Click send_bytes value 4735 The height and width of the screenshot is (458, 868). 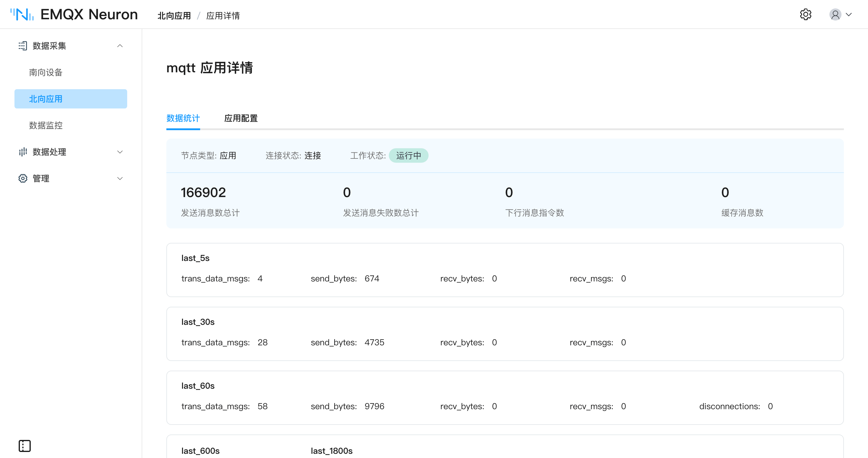(374, 343)
